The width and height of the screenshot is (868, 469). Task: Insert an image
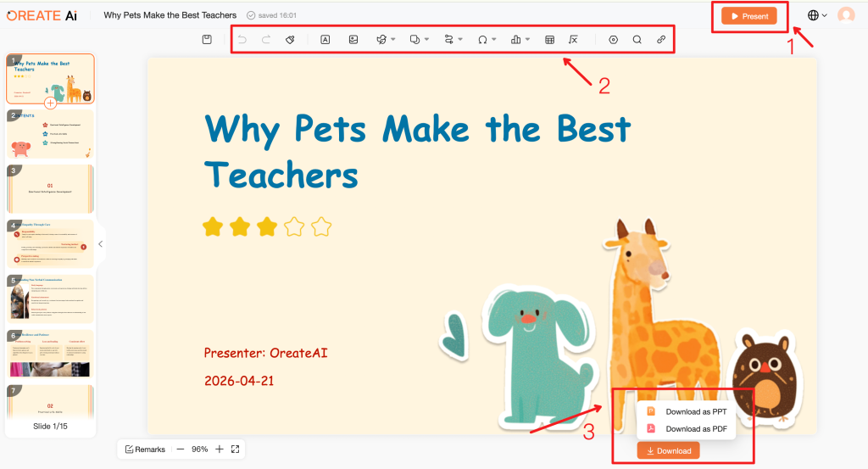pyautogui.click(x=353, y=39)
